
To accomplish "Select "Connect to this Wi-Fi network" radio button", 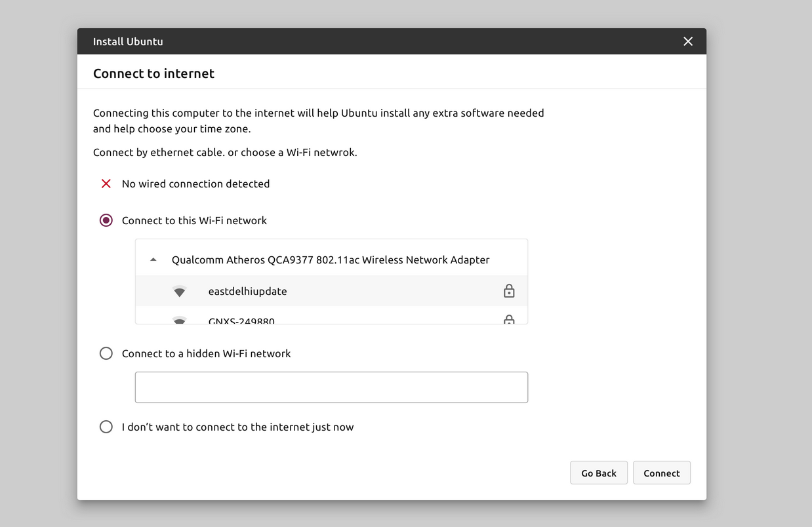I will (x=106, y=220).
